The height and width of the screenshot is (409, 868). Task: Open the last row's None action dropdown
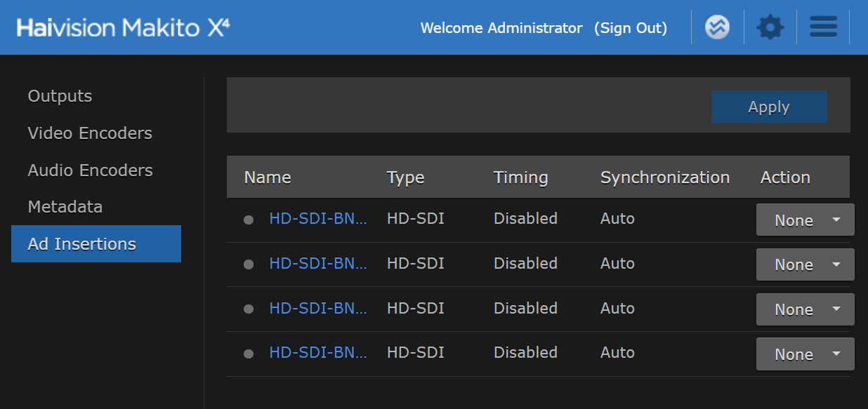tap(805, 354)
